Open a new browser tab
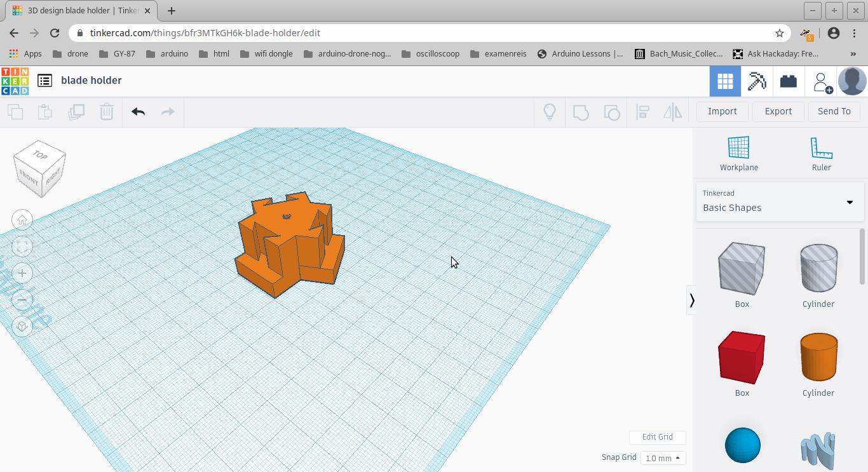The width and height of the screenshot is (868, 472). [x=171, y=11]
